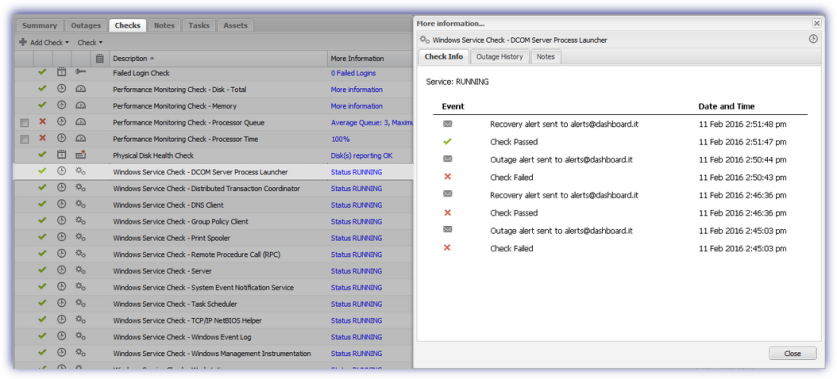Image resolution: width=837 pixels, height=379 pixels.
Task: Click Status RUNNING link for DNS Client
Action: (356, 206)
